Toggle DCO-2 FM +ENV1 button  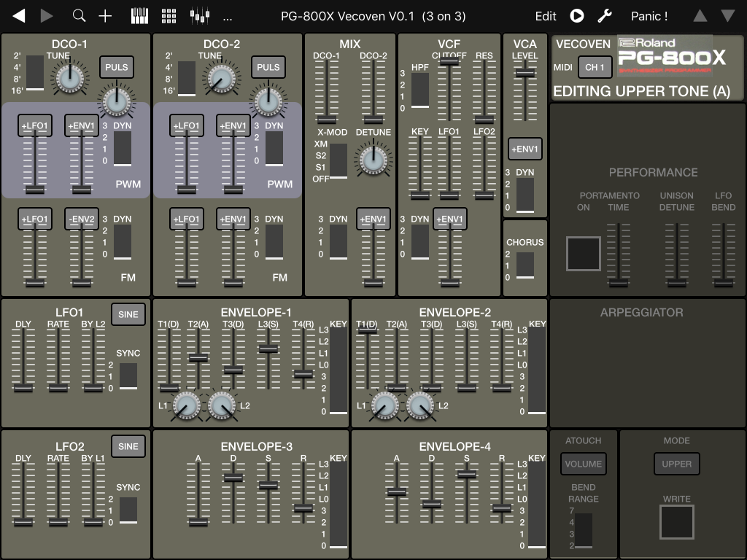click(233, 219)
